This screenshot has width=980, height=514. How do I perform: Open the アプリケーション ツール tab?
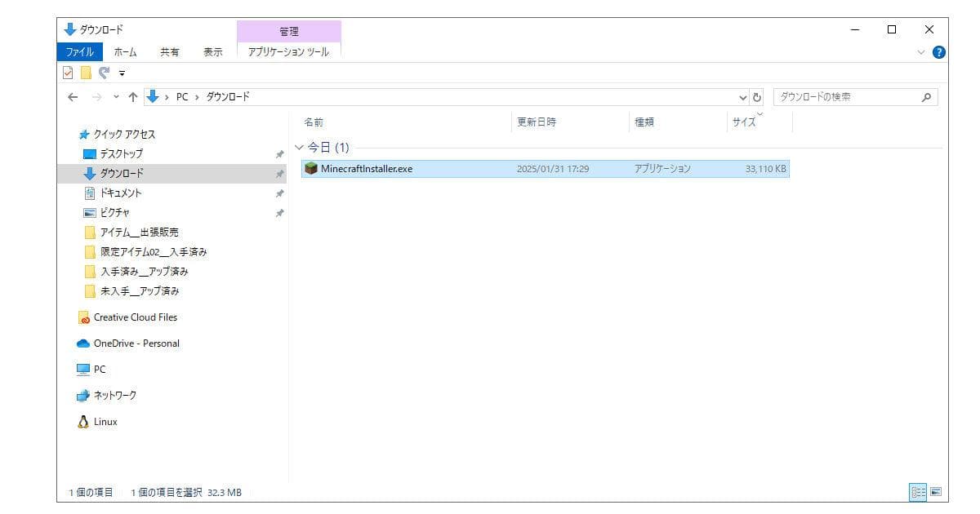(x=289, y=51)
